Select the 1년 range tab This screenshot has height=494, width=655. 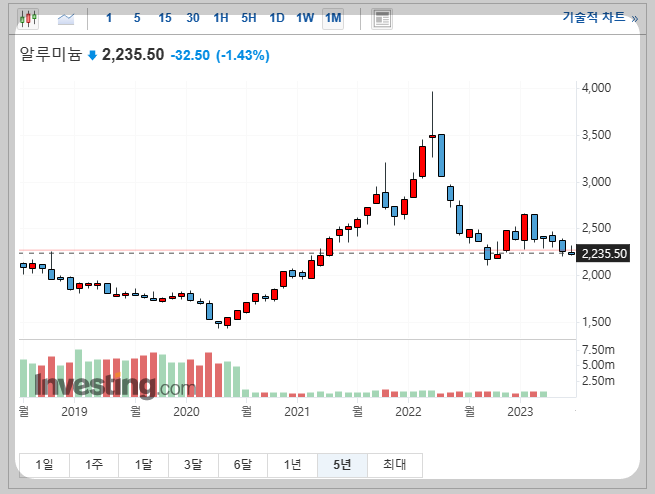click(292, 464)
